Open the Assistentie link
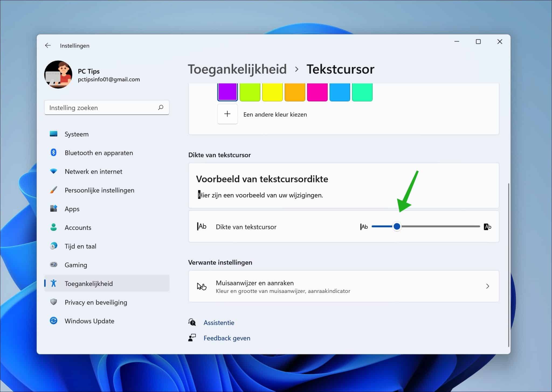This screenshot has height=392, width=552. 219,322
